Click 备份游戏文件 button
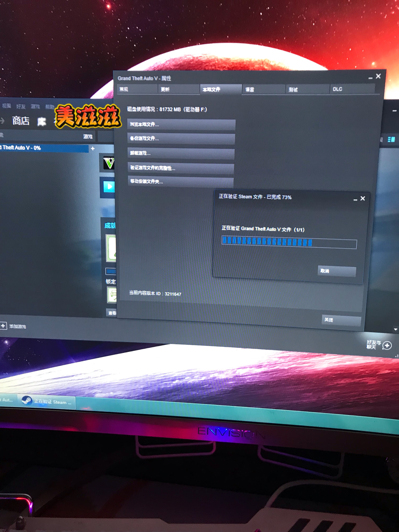This screenshot has height=532, width=399. pos(181,139)
